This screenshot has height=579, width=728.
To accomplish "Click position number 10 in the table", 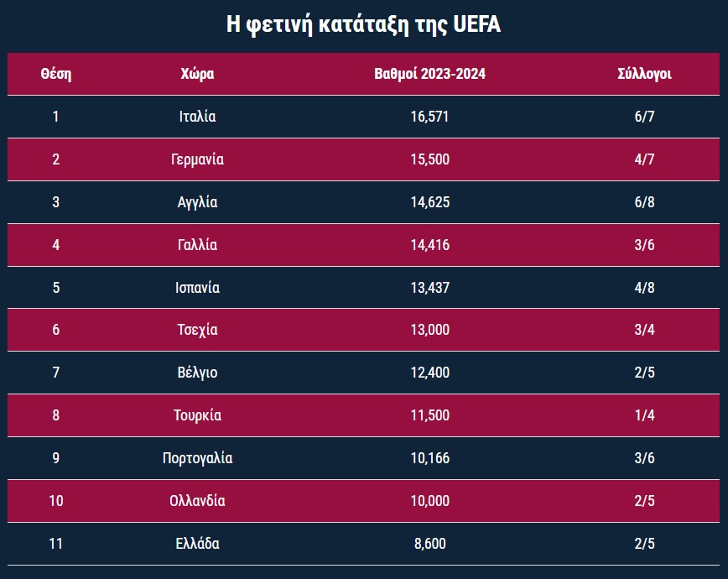I will (56, 501).
